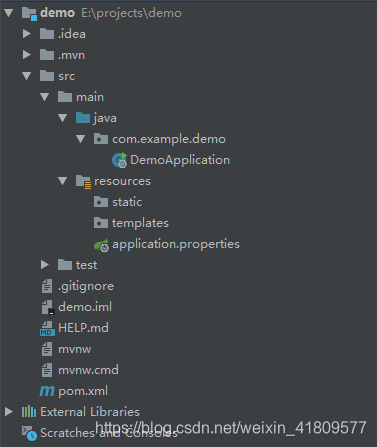Expand the test folder arrow
The width and height of the screenshot is (377, 447).
tap(45, 265)
